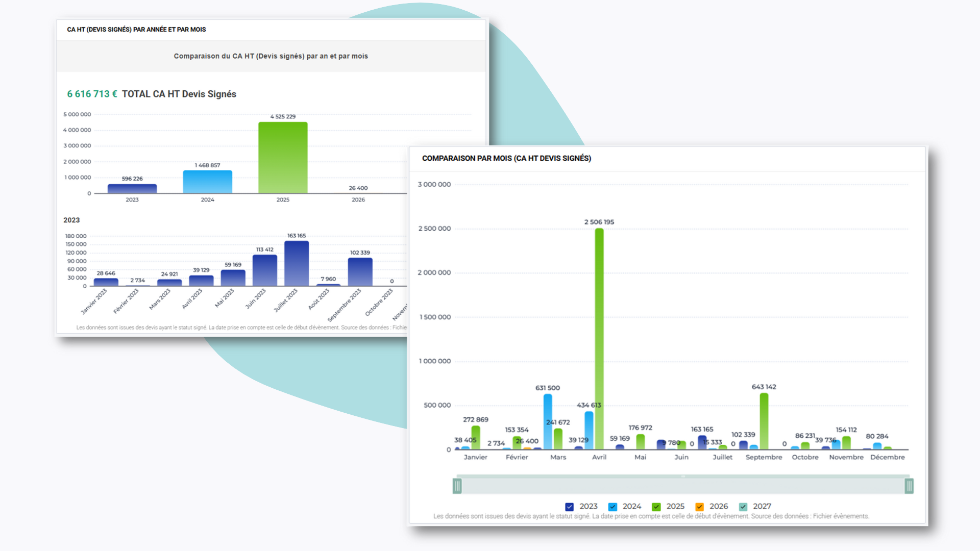The width and height of the screenshot is (980, 551).
Task: Disable the 2025 legend checkbox
Action: point(656,507)
